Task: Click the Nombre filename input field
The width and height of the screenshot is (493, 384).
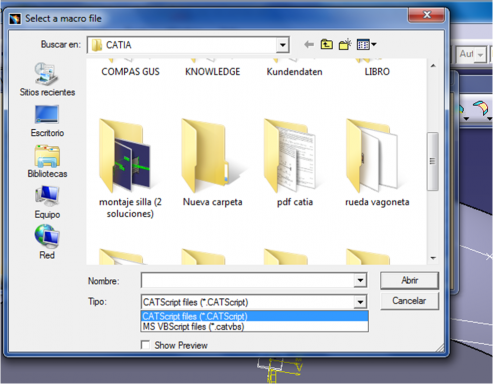Action: point(247,280)
